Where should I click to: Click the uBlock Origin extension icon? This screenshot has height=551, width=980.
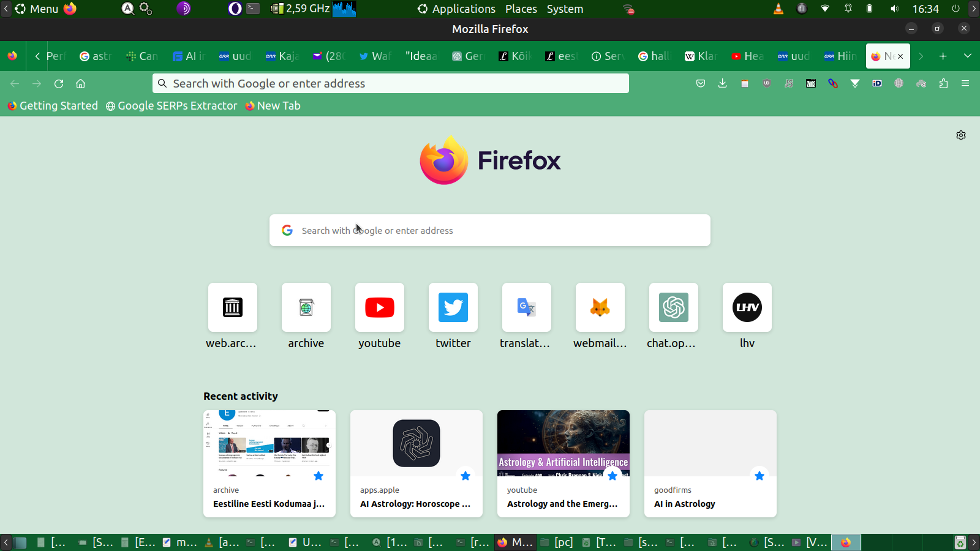[x=767, y=83]
